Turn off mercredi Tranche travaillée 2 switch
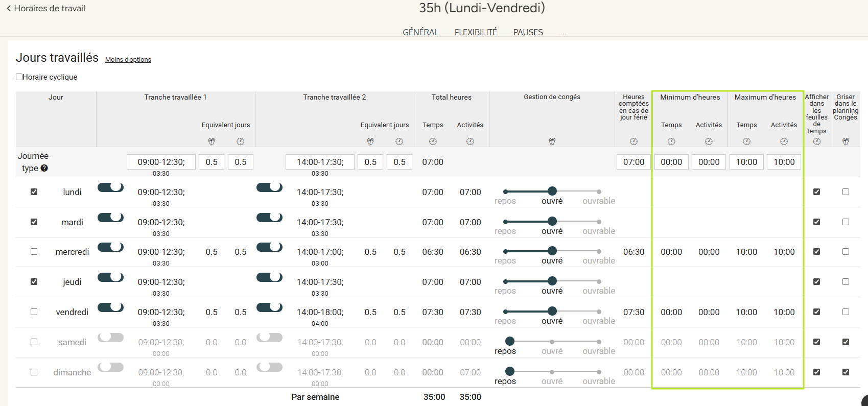868x406 pixels. click(269, 247)
